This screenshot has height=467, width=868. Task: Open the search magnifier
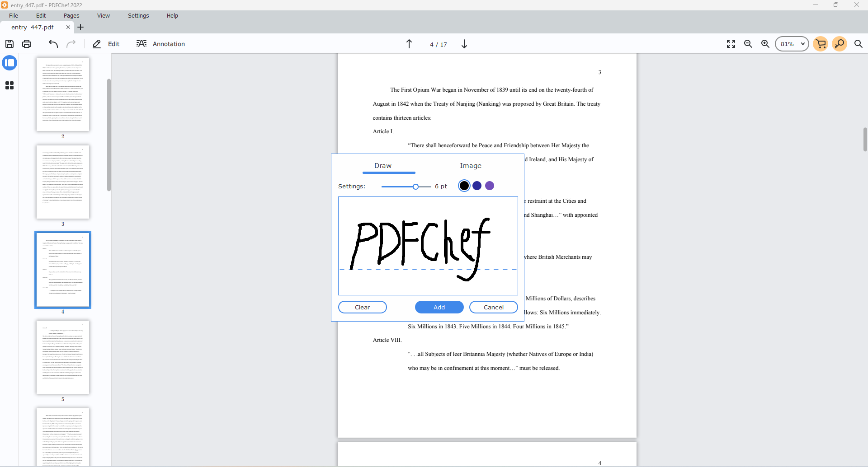coord(859,44)
